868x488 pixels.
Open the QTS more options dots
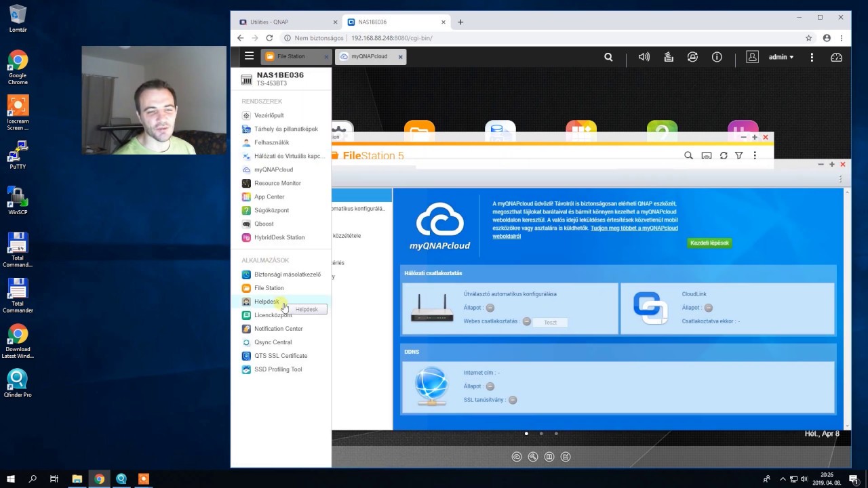[x=812, y=58]
